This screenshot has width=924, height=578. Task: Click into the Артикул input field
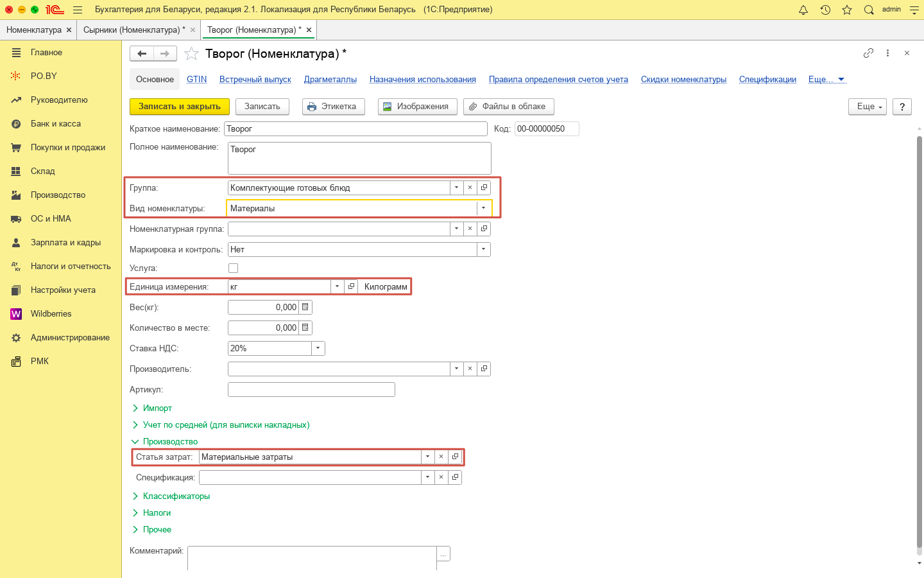(311, 390)
